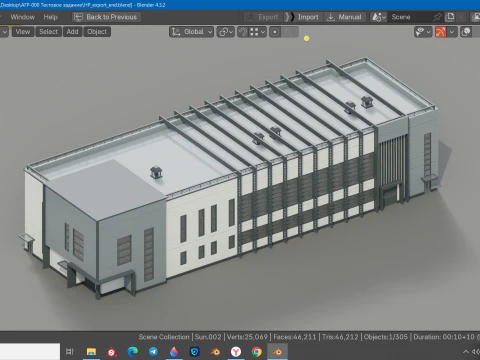
Task: Open Microsoft Edge from the taskbar
Action: coord(133,351)
